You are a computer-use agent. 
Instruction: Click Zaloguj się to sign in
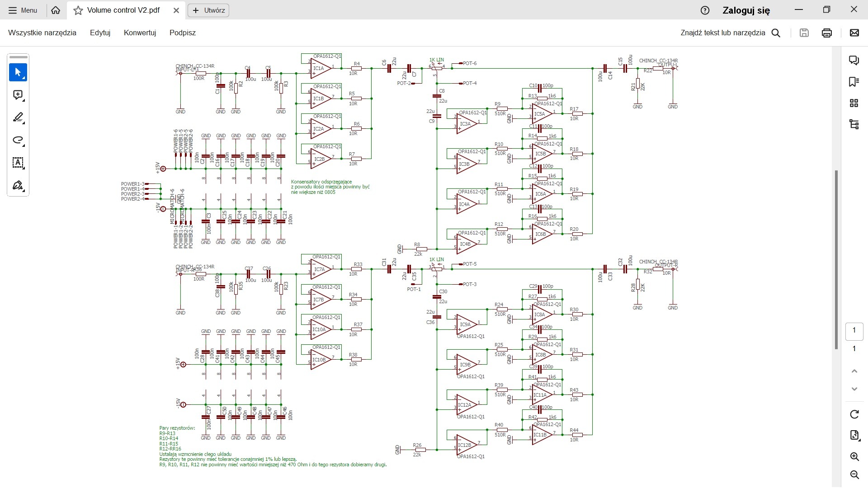(746, 10)
